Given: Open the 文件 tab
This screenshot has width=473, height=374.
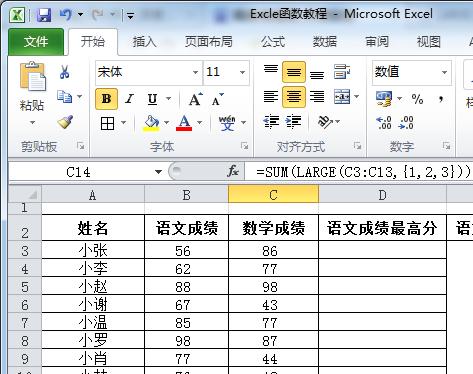Looking at the screenshot, I should (x=36, y=42).
